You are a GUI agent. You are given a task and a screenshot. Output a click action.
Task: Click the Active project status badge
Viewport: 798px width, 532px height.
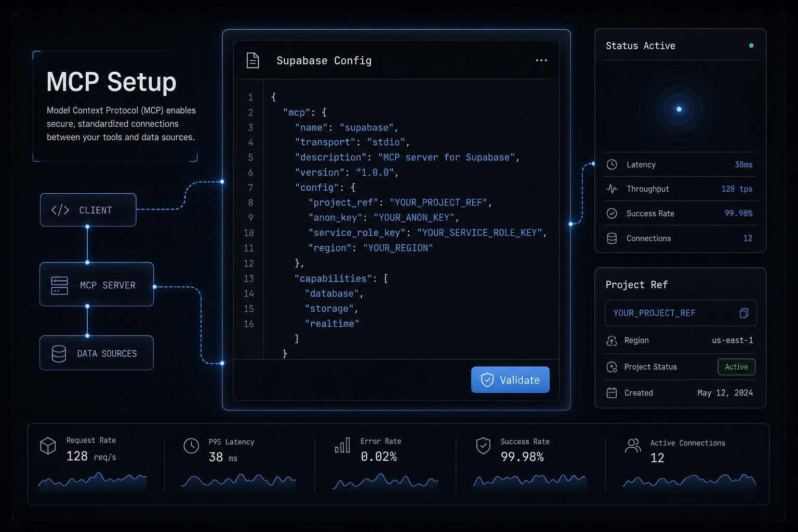click(736, 367)
